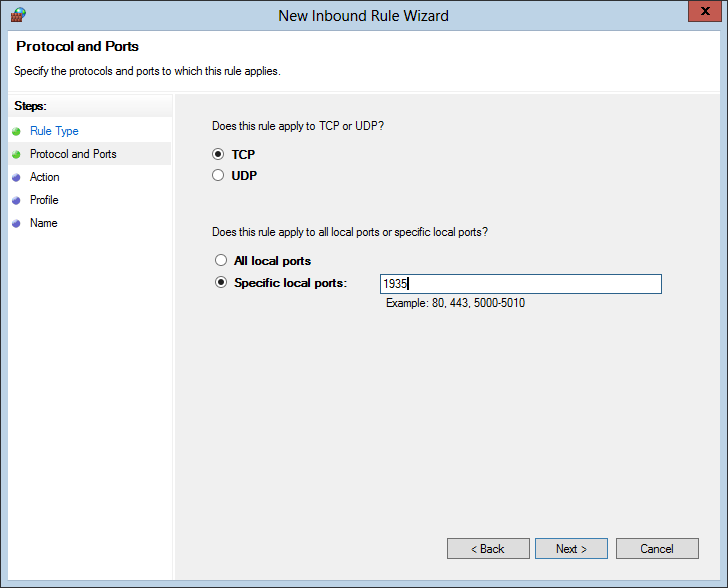
Task: Open the Rule Type step link
Action: [54, 131]
